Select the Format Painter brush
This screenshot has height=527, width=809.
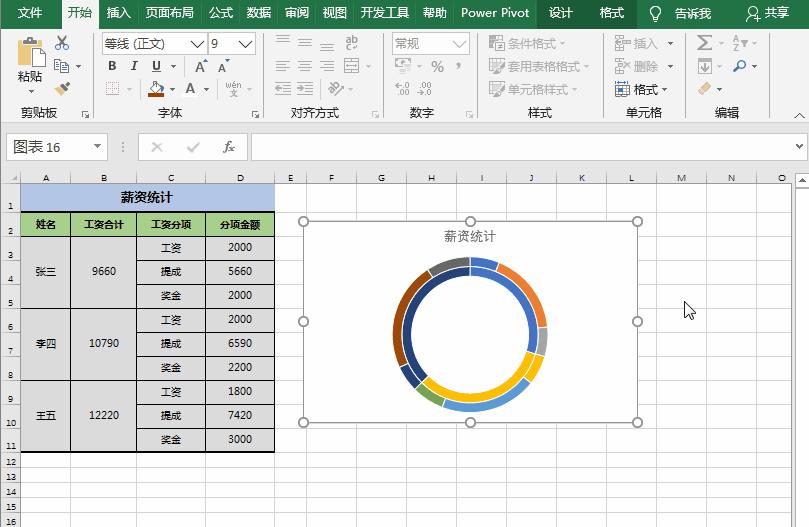[x=62, y=89]
